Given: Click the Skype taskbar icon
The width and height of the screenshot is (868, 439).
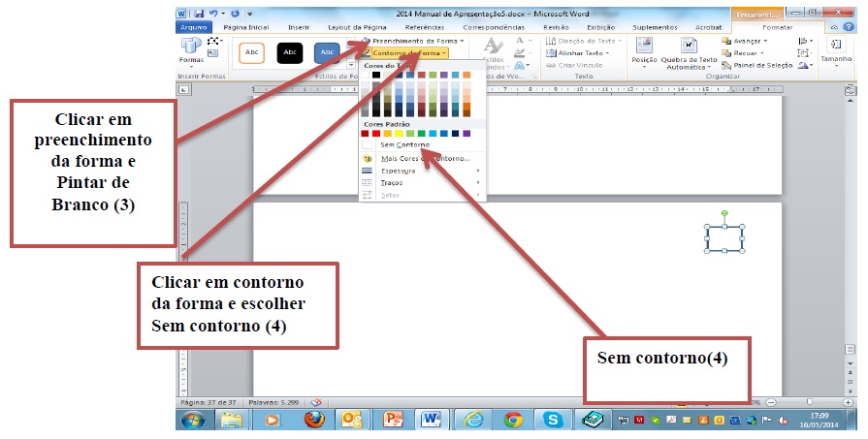Looking at the screenshot, I should [553, 420].
